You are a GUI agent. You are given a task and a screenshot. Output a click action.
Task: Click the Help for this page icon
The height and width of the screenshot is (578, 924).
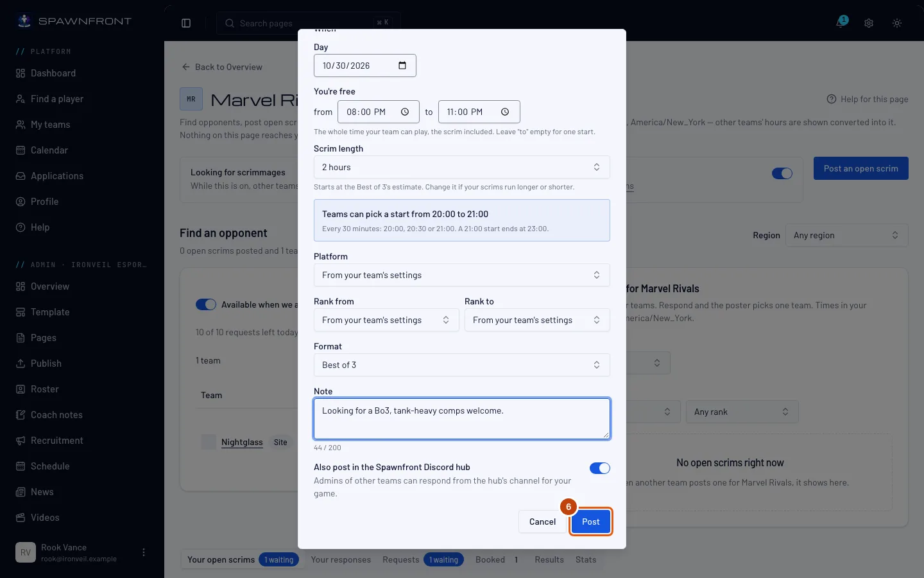coord(832,99)
